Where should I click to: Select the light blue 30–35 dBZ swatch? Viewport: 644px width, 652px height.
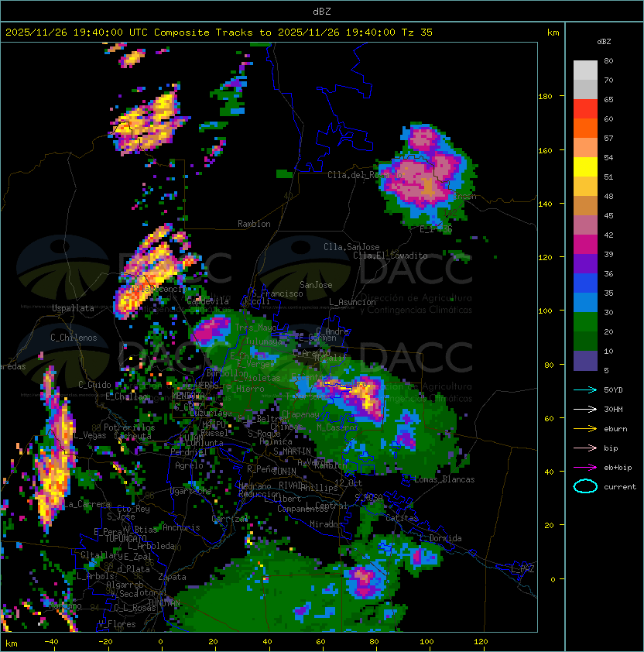[585, 302]
